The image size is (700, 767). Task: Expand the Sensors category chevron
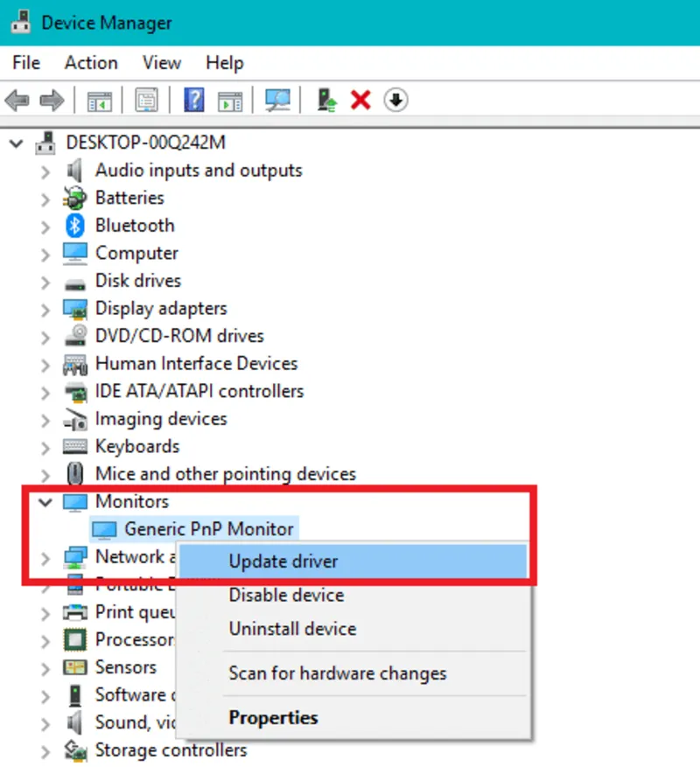(45, 669)
